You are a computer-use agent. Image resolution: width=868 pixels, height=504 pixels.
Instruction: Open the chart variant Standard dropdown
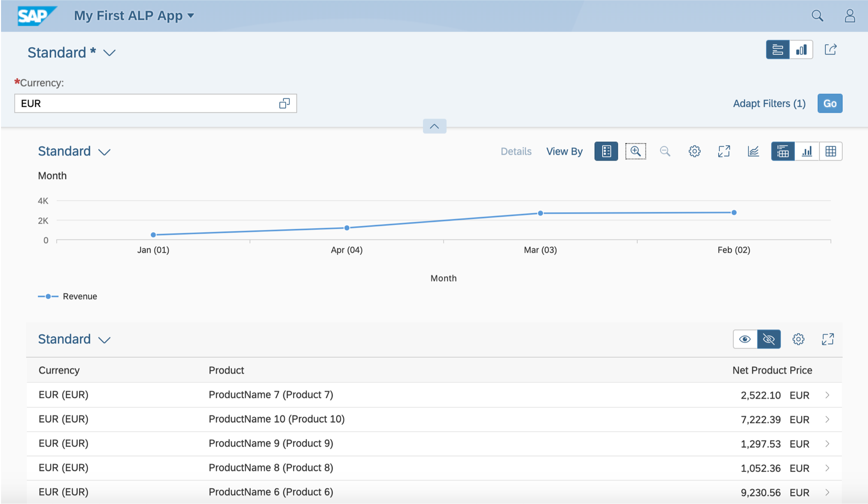[74, 151]
